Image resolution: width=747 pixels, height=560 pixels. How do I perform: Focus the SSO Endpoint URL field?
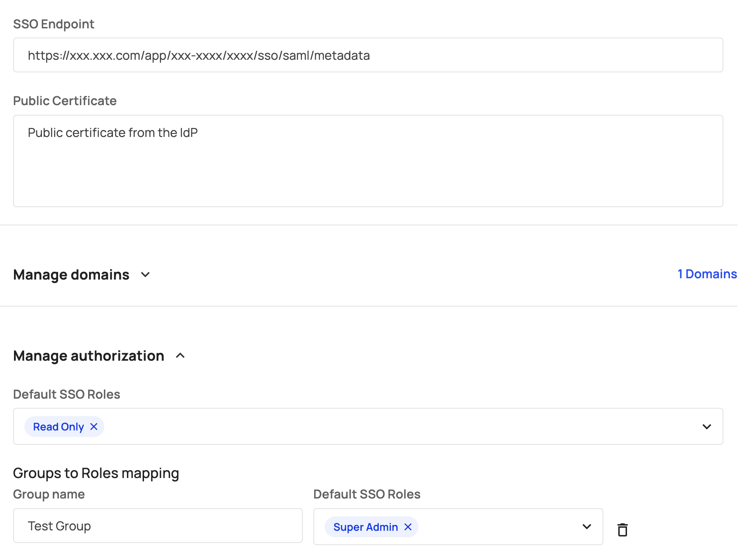368,55
